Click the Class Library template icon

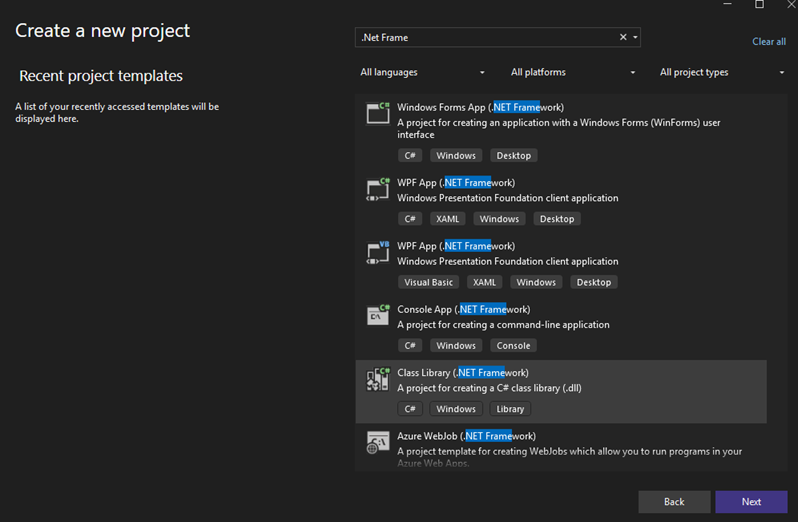pyautogui.click(x=378, y=379)
